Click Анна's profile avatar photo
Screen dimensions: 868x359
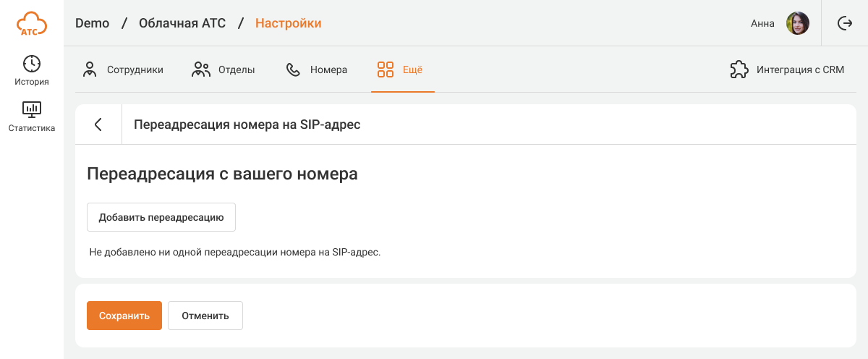click(797, 23)
